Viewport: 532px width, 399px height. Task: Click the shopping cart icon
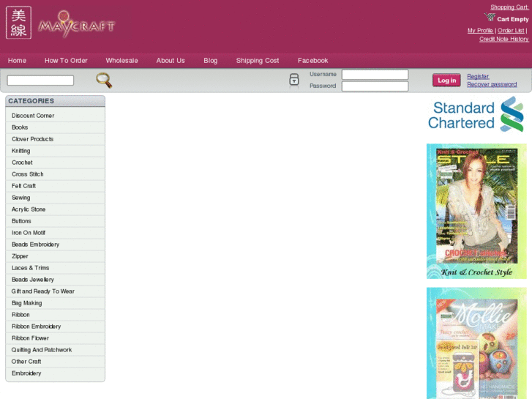(x=490, y=17)
